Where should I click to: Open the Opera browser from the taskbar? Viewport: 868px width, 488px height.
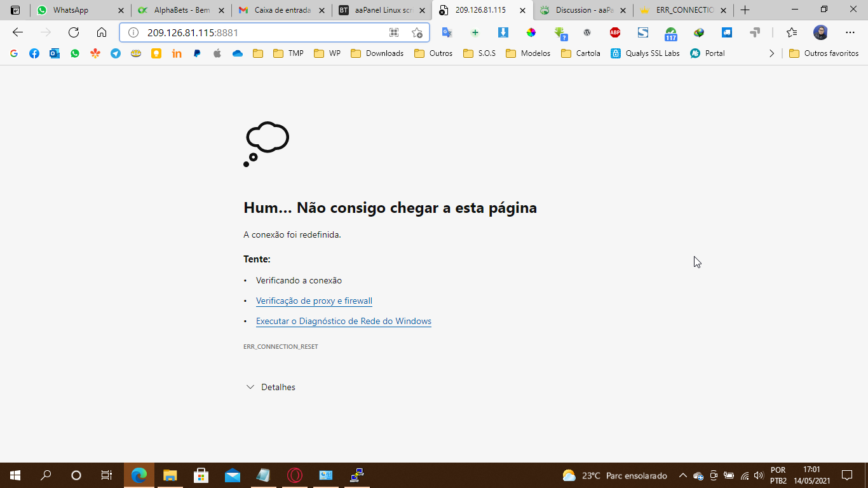294,475
